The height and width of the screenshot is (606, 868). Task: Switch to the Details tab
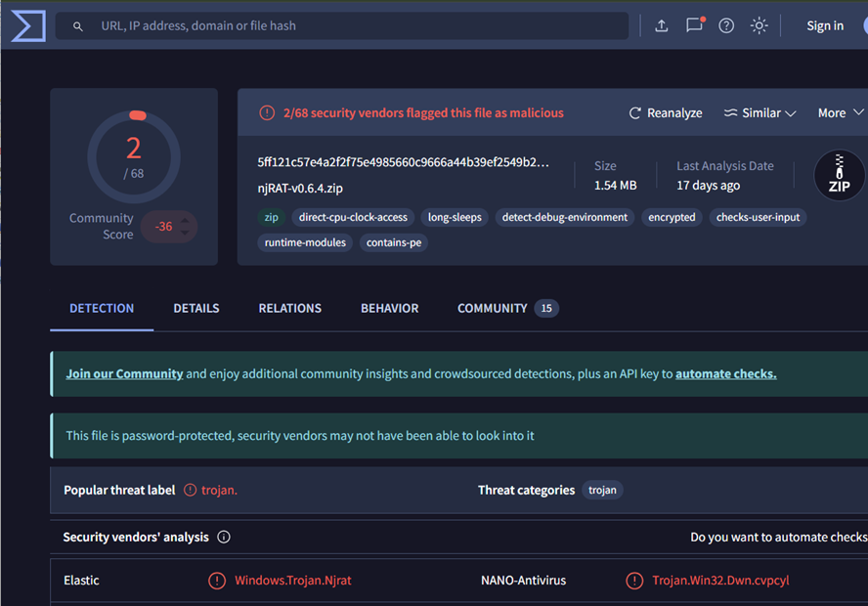tap(195, 308)
